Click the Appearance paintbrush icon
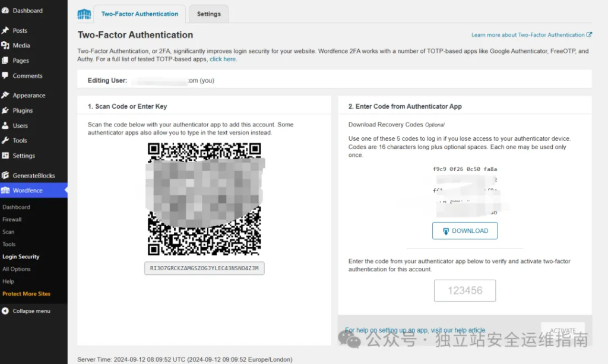 point(5,95)
